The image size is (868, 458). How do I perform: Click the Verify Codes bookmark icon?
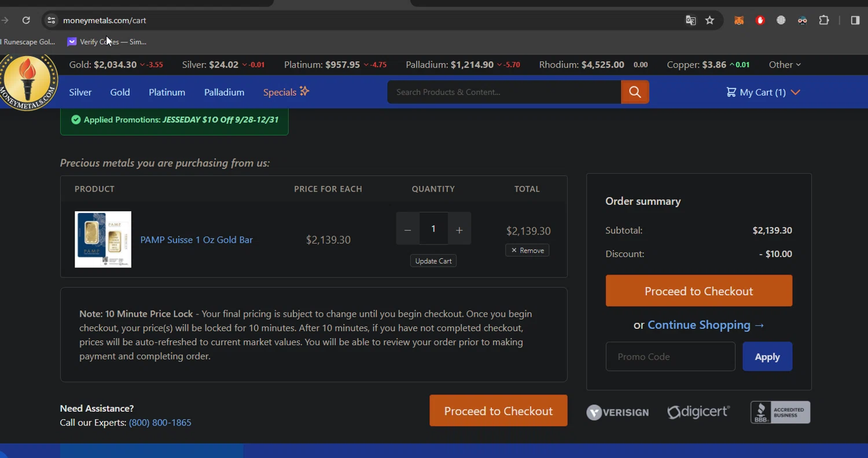[72, 42]
